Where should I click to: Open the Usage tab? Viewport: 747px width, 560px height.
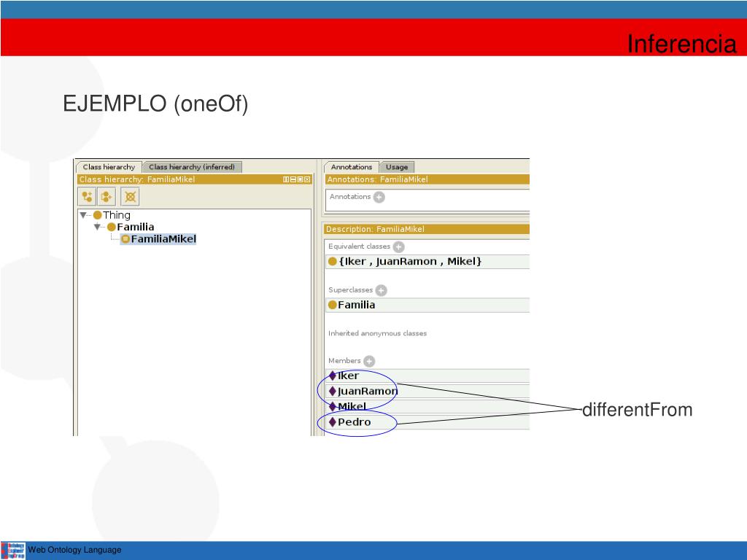point(397,167)
